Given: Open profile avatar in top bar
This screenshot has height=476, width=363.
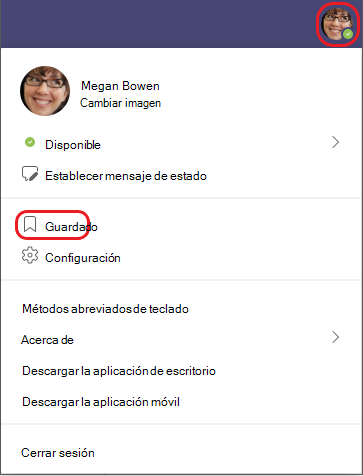Looking at the screenshot, I should point(337,24).
